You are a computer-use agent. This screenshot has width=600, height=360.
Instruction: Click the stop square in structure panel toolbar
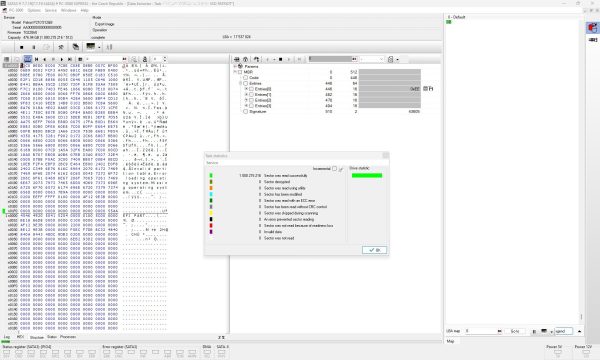click(x=280, y=59)
